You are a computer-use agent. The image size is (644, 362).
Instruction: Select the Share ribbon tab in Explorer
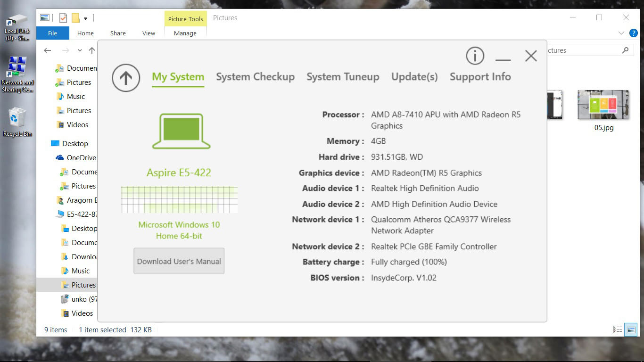[118, 33]
